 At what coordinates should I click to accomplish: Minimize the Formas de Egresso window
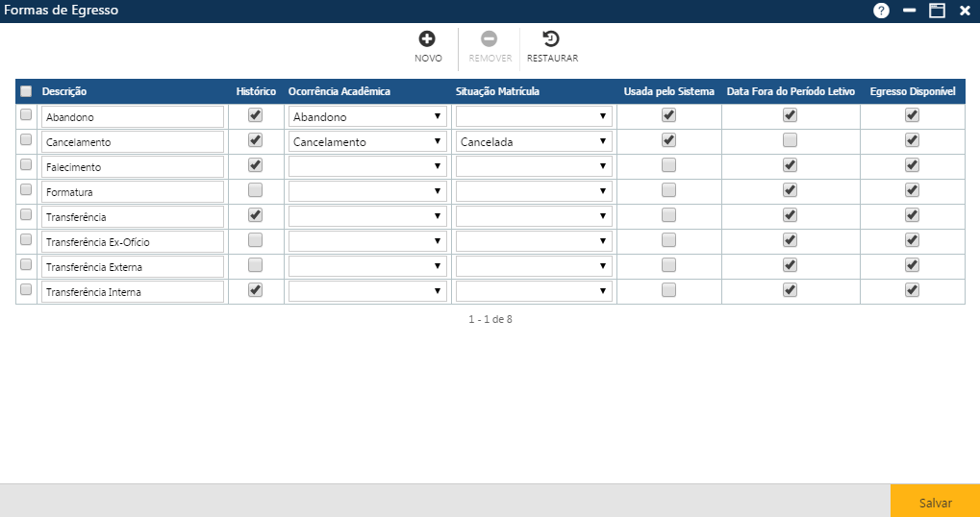909,11
